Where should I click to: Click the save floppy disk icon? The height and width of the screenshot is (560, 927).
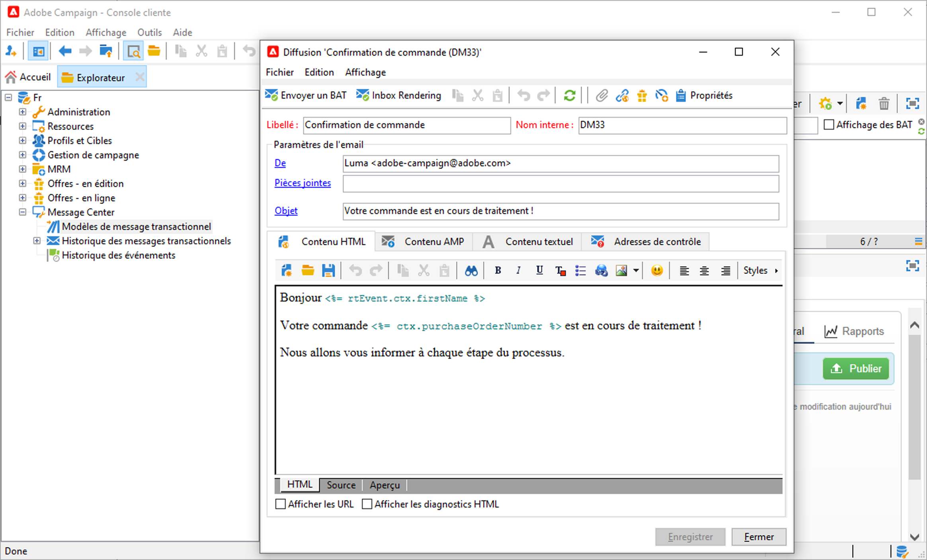click(328, 271)
